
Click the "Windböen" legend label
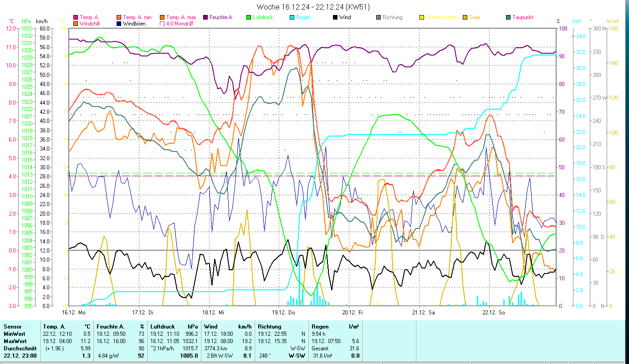[134, 23]
